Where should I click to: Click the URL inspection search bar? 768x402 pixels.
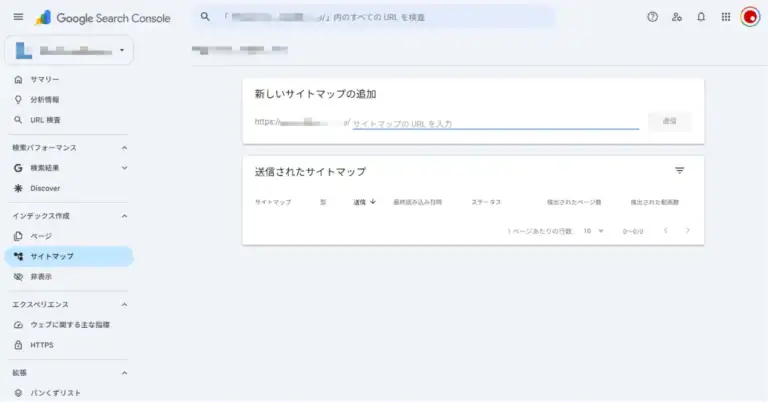click(374, 17)
